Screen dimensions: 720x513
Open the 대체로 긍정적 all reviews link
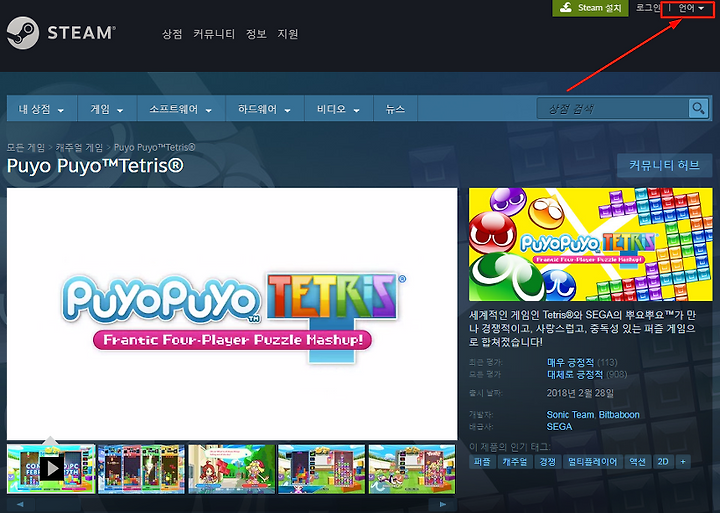coord(575,375)
